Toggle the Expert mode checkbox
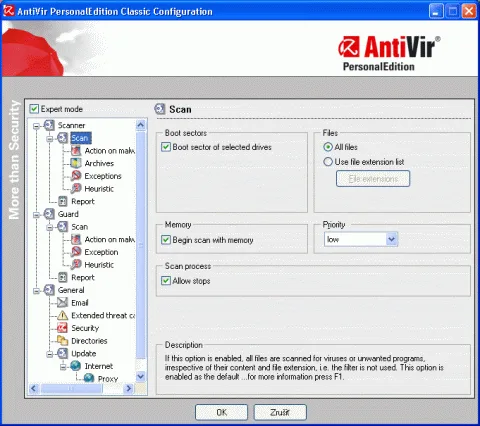 coord(34,109)
